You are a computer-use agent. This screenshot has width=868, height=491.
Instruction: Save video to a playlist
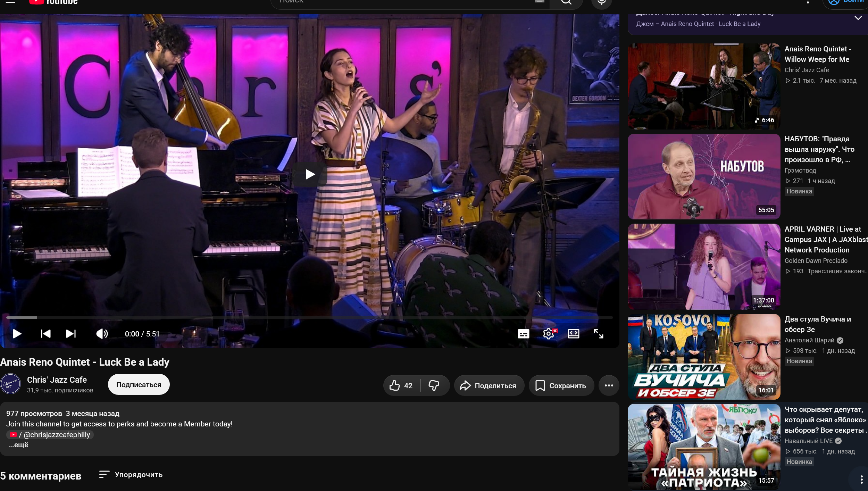[x=561, y=385]
